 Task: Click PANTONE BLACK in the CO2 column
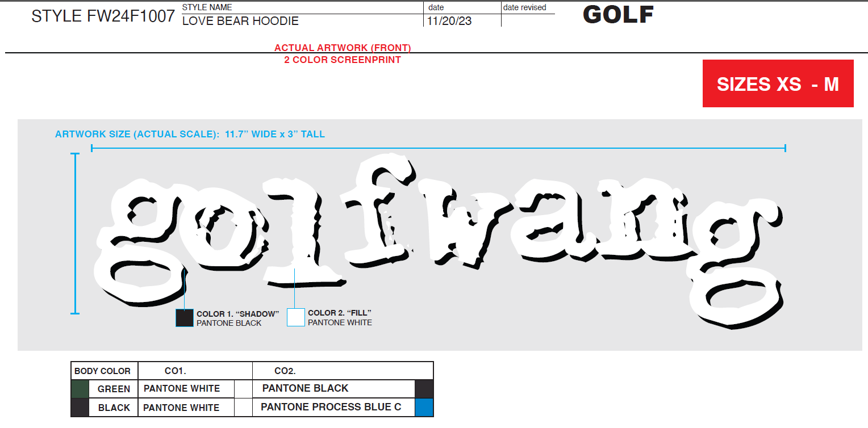click(305, 388)
